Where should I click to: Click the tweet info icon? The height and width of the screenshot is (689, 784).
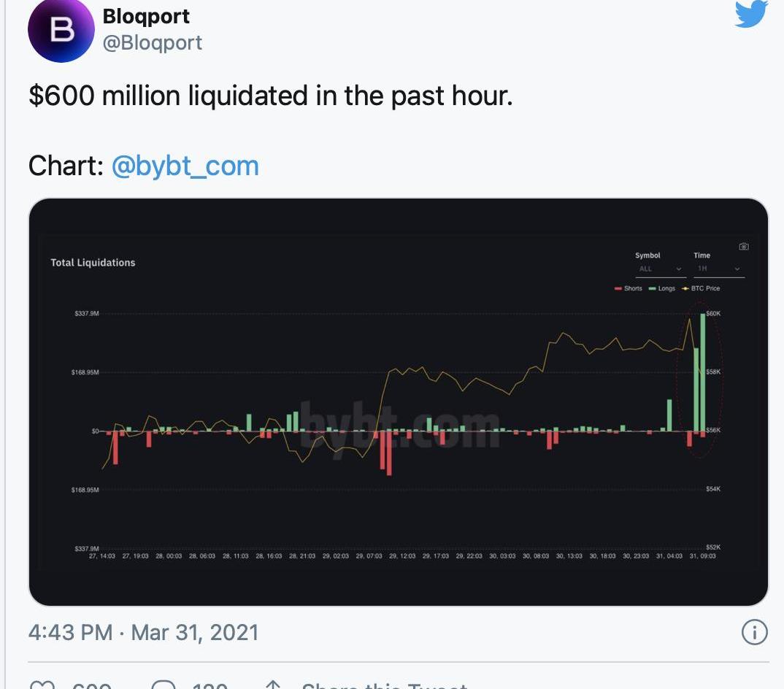tap(754, 632)
